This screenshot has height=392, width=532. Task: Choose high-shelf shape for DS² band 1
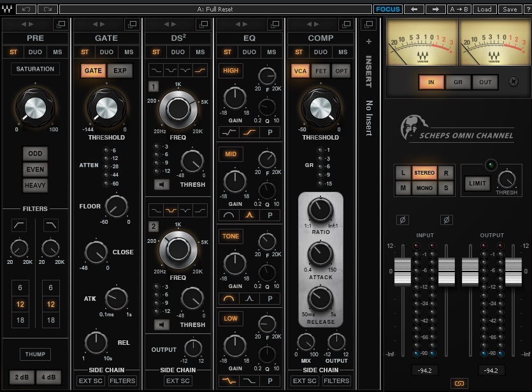(200, 71)
